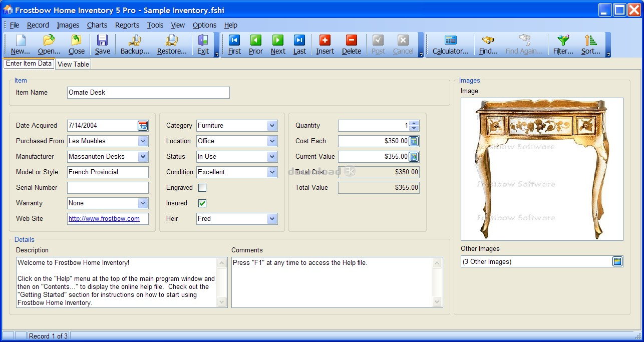The image size is (644, 342).
Task: Open Date Acquired calendar picker
Action: 143,126
